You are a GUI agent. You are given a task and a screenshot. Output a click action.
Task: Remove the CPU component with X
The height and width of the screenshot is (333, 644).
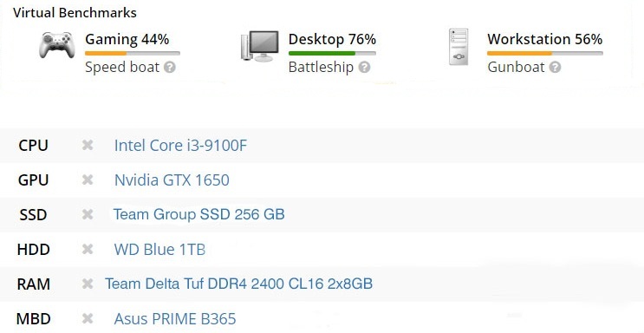[88, 145]
